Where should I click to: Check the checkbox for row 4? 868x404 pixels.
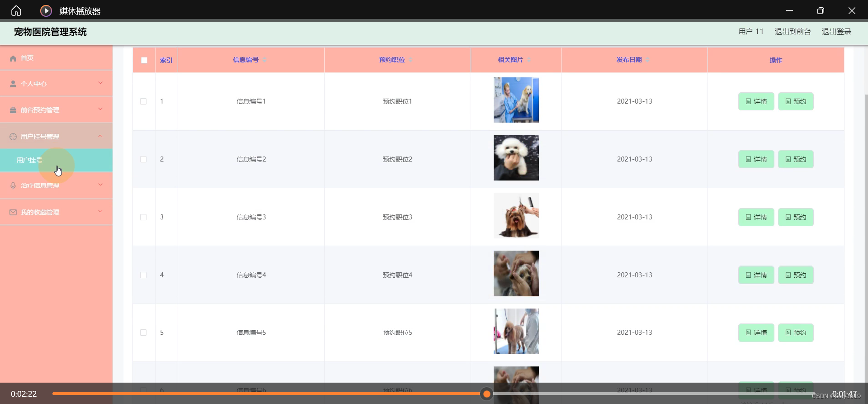tap(143, 275)
